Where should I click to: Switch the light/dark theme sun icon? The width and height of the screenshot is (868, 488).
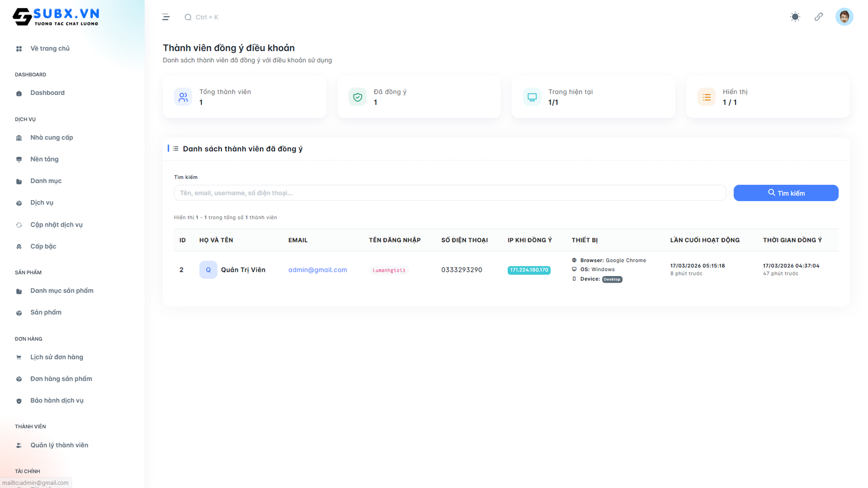click(x=795, y=17)
